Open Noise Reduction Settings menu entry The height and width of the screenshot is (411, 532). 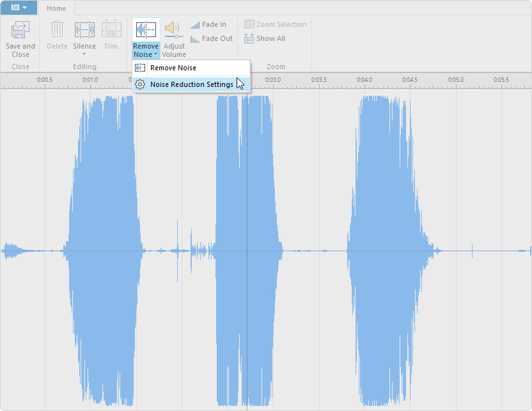[191, 84]
